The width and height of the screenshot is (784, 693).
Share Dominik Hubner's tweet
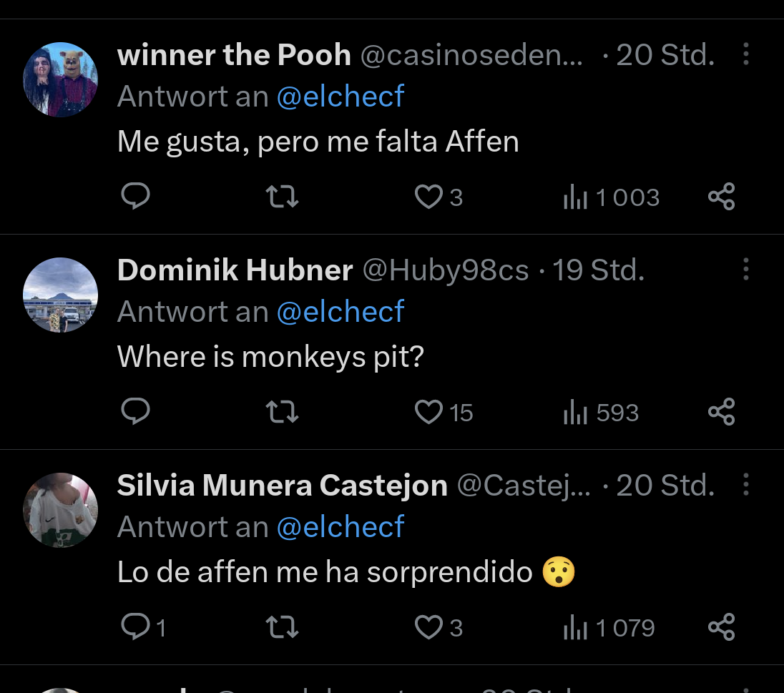coord(721,411)
